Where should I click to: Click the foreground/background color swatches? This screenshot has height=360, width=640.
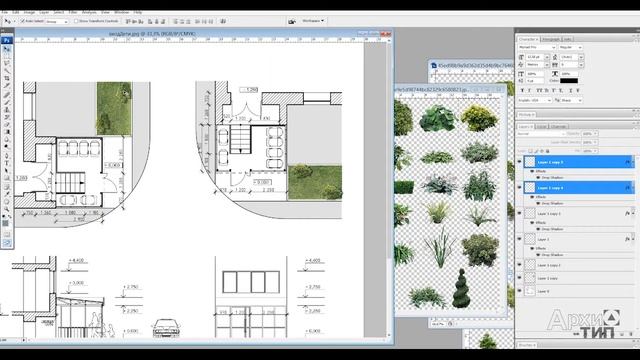point(7,222)
